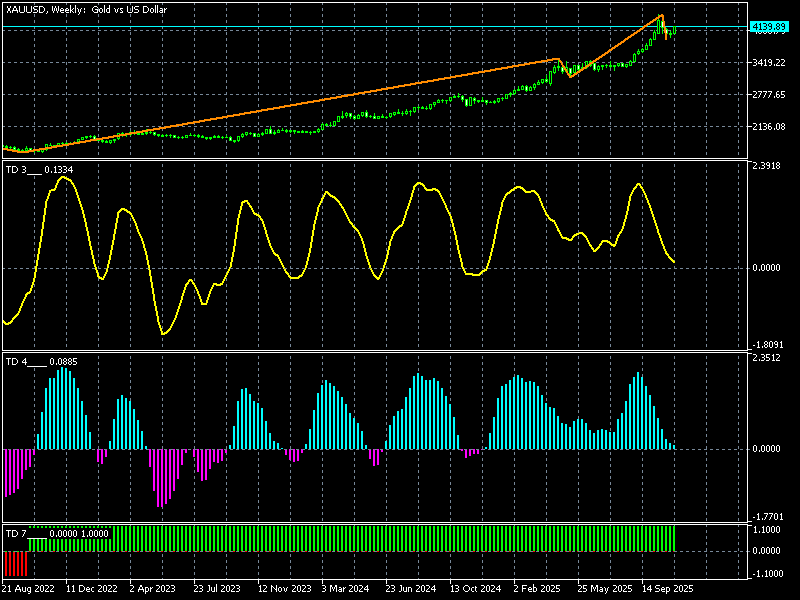
Task: Click the 2136.08 price scale value
Action: click(769, 127)
